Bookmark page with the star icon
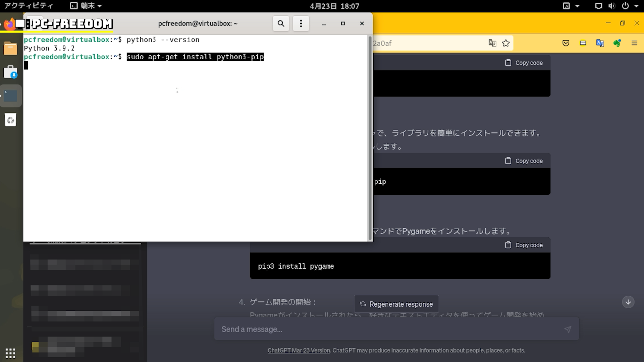644x362 pixels. (x=506, y=43)
